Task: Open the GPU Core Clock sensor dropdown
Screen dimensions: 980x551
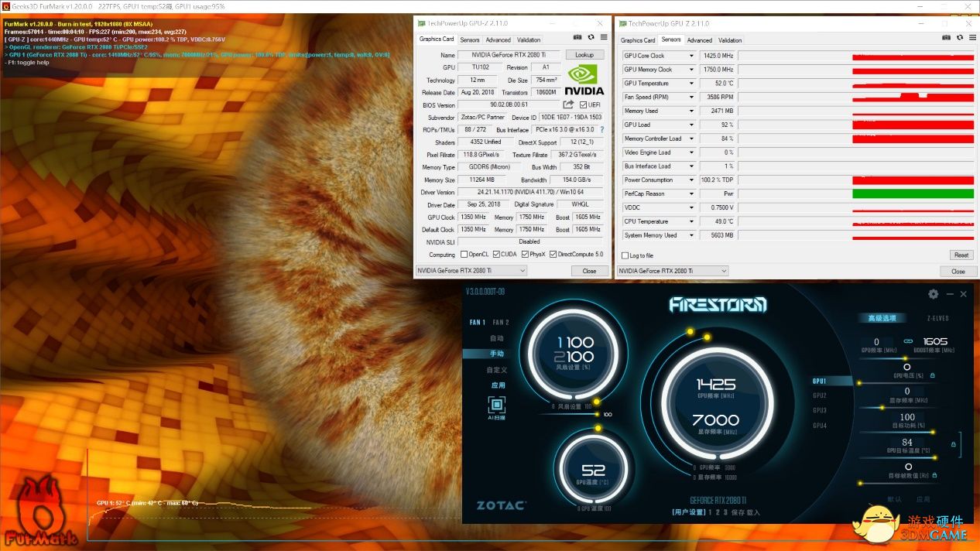Action: click(691, 56)
